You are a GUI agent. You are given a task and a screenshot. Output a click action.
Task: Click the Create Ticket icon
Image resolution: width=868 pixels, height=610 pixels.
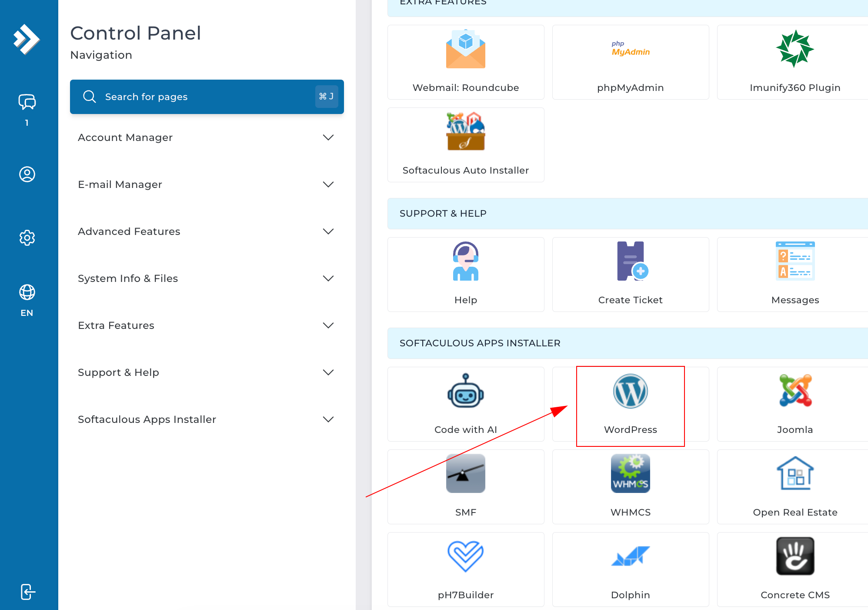point(633,261)
